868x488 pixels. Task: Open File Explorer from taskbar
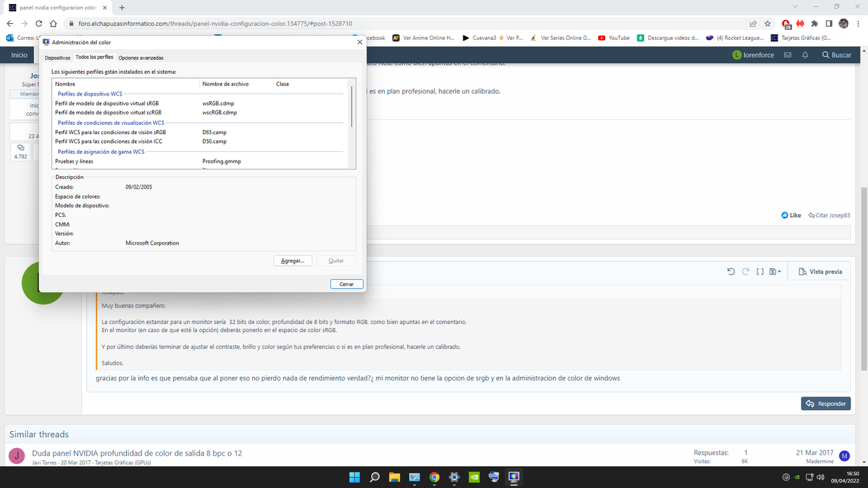click(x=394, y=477)
